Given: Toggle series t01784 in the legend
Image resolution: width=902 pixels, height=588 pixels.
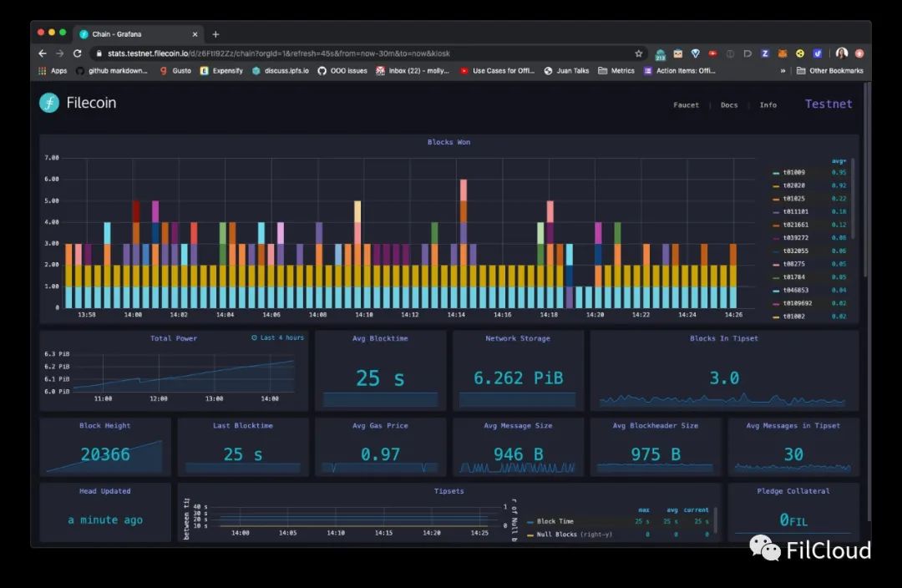Looking at the screenshot, I should 794,277.
